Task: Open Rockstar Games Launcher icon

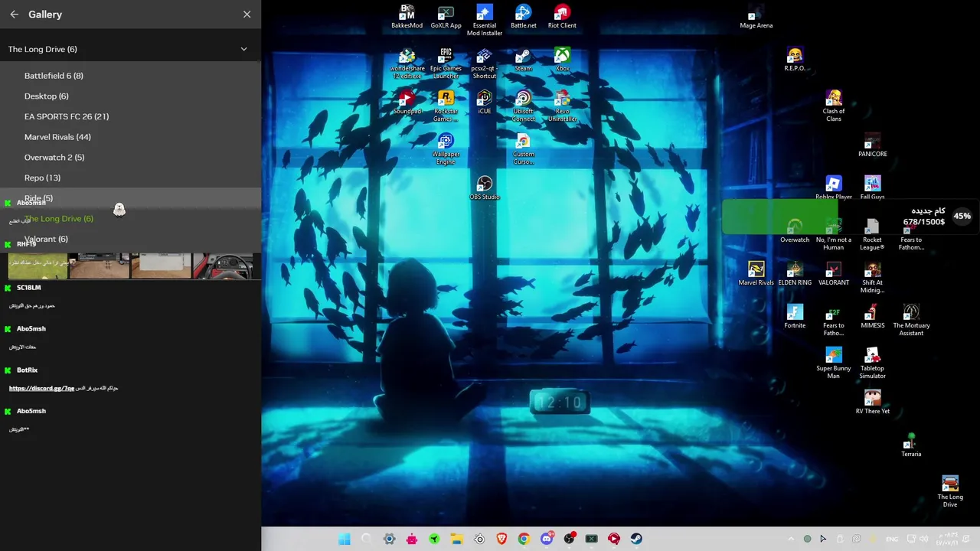Action: click(x=446, y=106)
